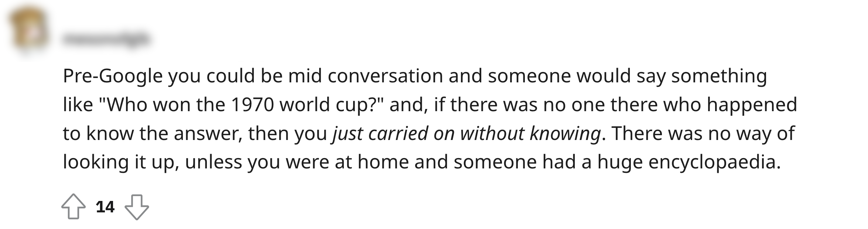
Task: Click the word "something" ending the first line
Action: point(719,76)
